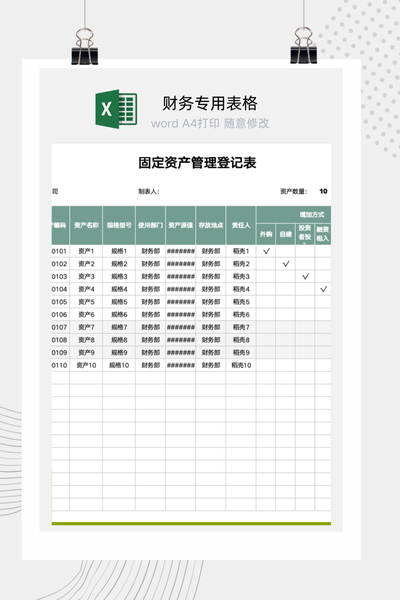Select code cell 0110
Image resolution: width=400 pixels, height=600 pixels.
pyautogui.click(x=59, y=365)
